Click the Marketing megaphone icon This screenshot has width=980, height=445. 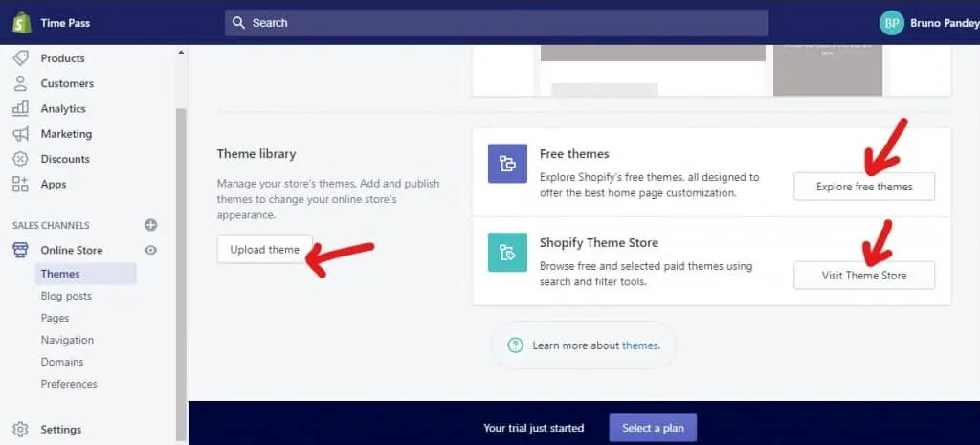coord(21,134)
